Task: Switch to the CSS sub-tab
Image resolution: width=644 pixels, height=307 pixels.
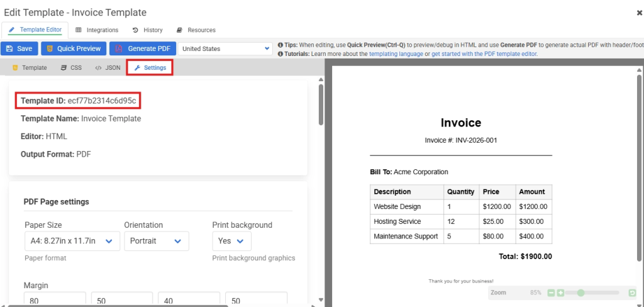Action: click(x=71, y=67)
